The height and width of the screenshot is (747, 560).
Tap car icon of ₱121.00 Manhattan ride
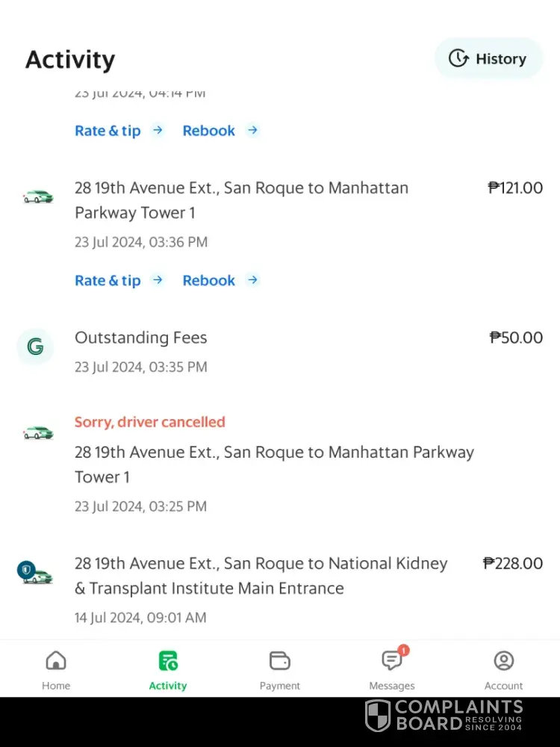pyautogui.click(x=38, y=197)
